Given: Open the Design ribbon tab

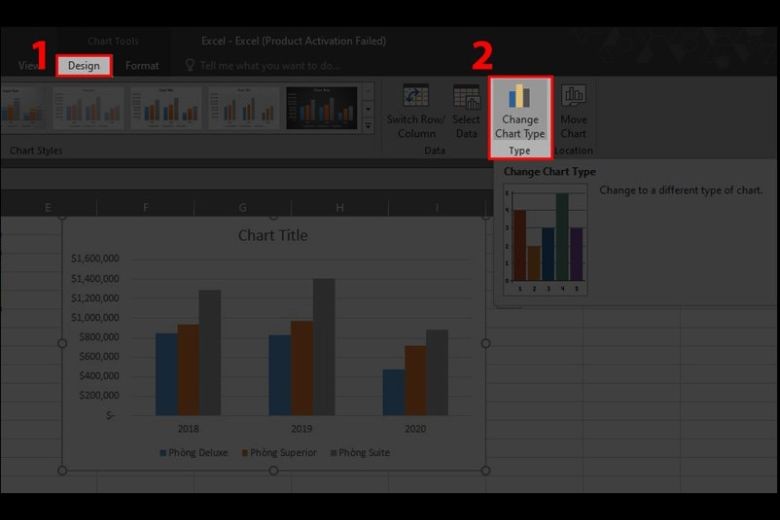Looking at the screenshot, I should click(84, 66).
